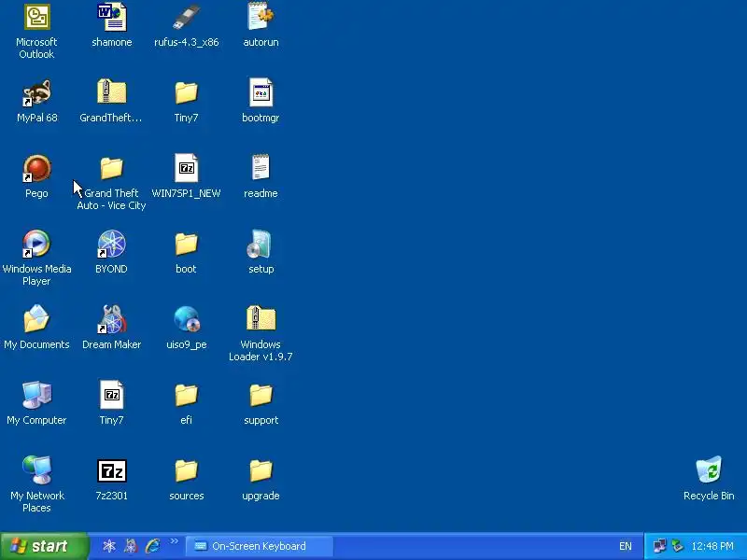Launch BYOND from the Quick Launch bar
Screen dimensions: 747x560
coord(109,546)
